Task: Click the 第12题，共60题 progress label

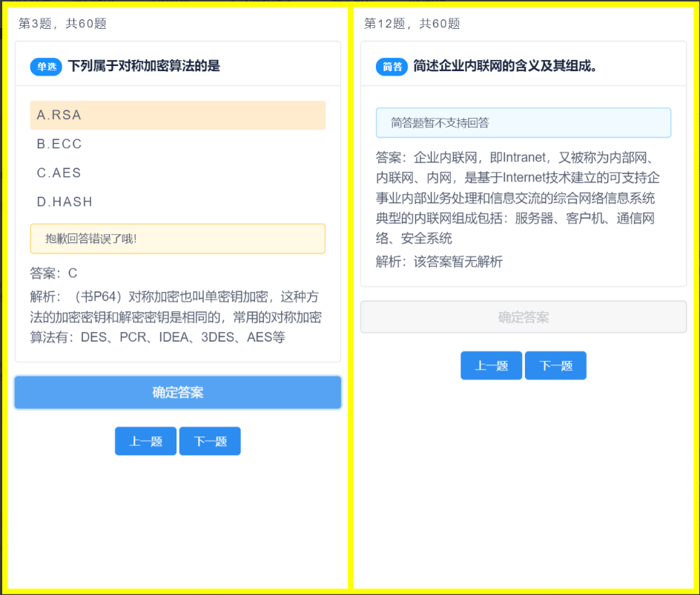Action: pyautogui.click(x=412, y=24)
